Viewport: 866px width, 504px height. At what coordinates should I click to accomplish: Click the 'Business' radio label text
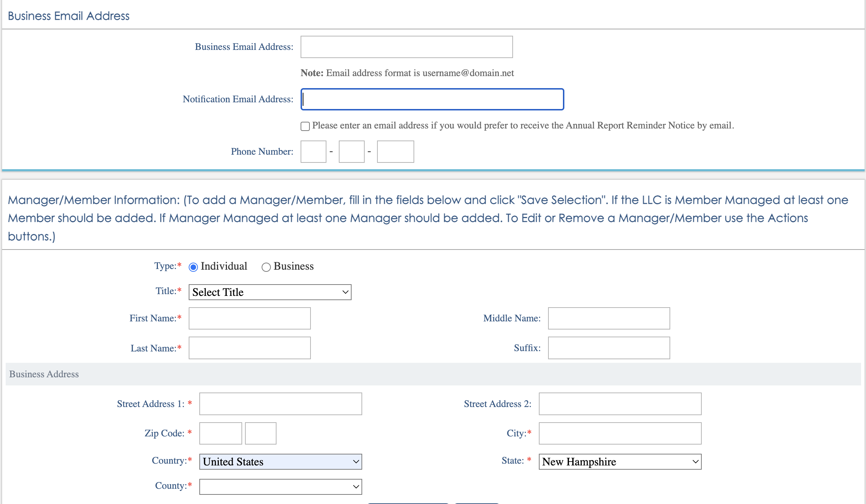[x=294, y=266]
